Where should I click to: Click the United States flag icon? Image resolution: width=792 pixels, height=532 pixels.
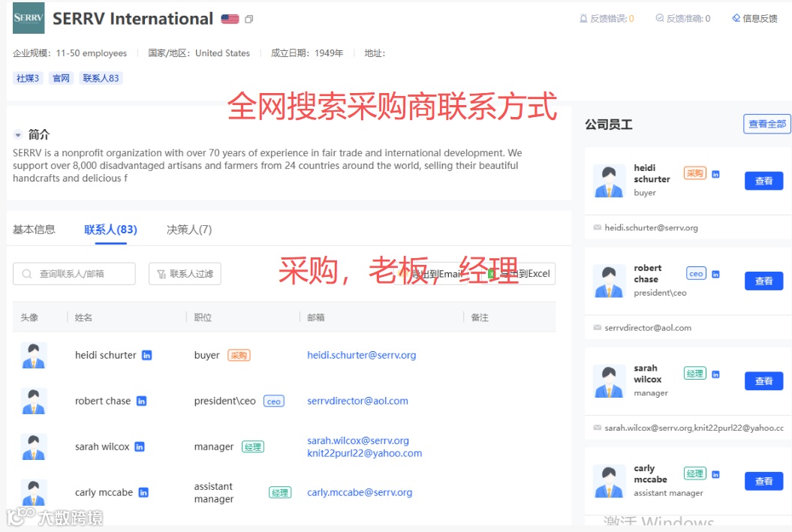point(230,20)
